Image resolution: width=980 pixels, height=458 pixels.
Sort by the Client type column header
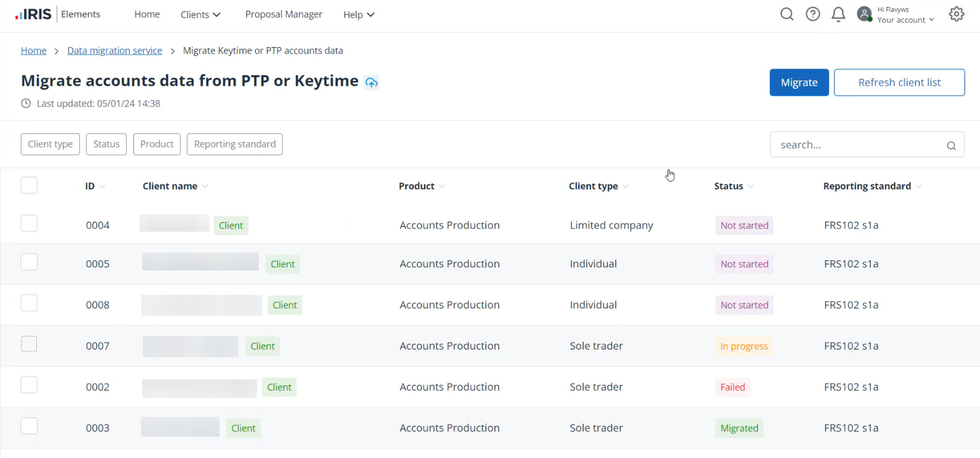pyautogui.click(x=599, y=186)
